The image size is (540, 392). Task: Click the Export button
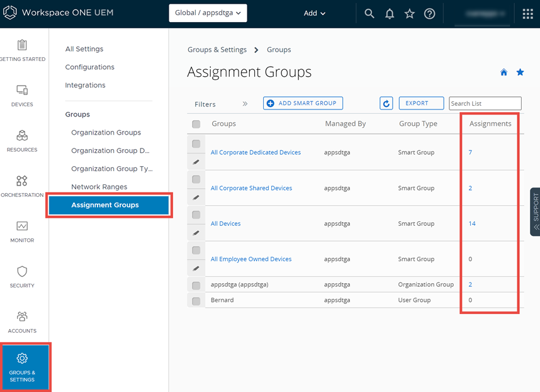(421, 103)
